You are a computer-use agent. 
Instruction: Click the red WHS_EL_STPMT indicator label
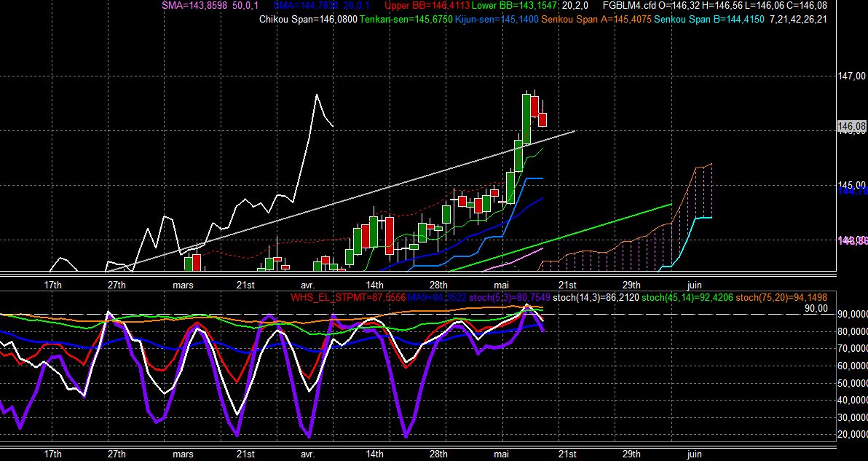pos(348,298)
